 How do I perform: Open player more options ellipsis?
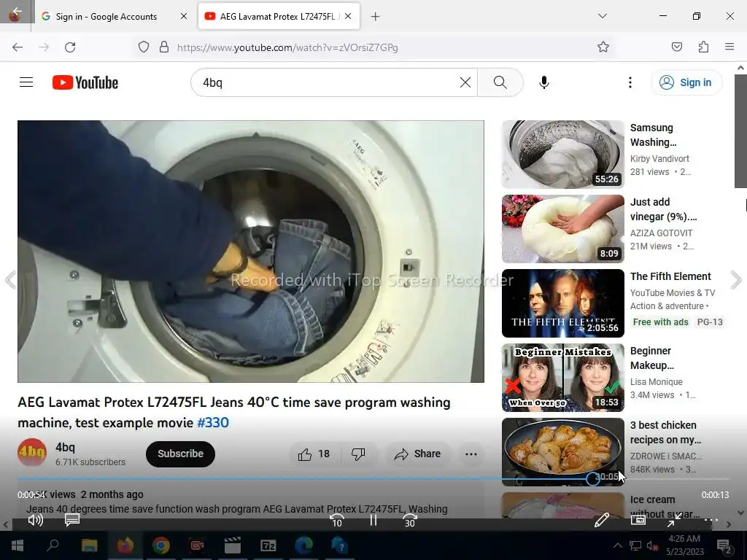click(x=711, y=520)
